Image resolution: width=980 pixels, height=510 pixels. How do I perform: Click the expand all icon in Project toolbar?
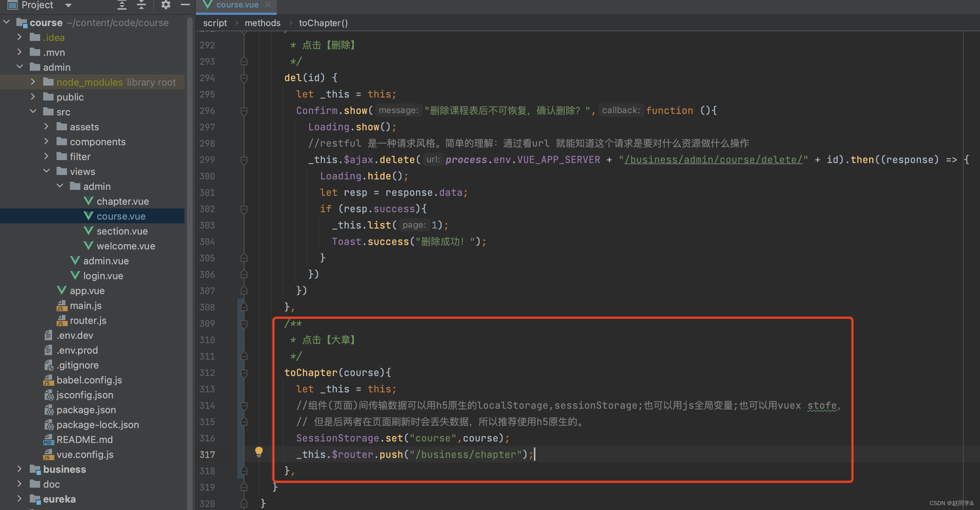click(x=122, y=4)
